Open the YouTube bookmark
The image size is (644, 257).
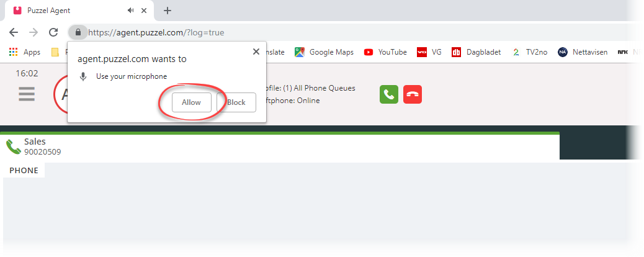385,52
